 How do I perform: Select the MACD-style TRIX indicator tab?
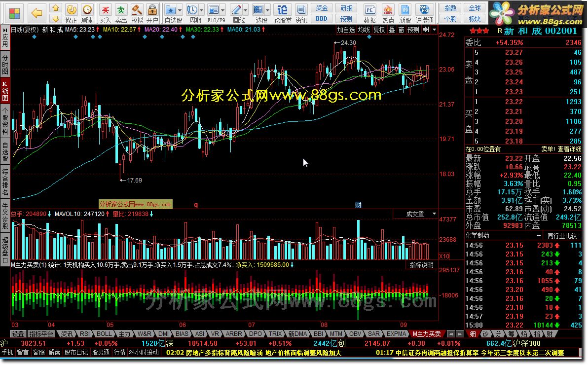[275, 334]
